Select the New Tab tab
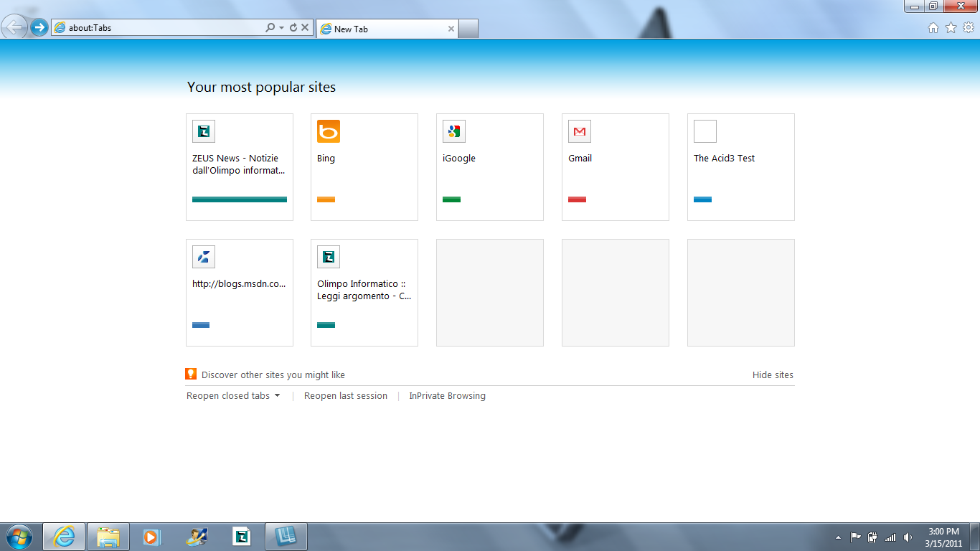This screenshot has height=551, width=980. (x=386, y=29)
